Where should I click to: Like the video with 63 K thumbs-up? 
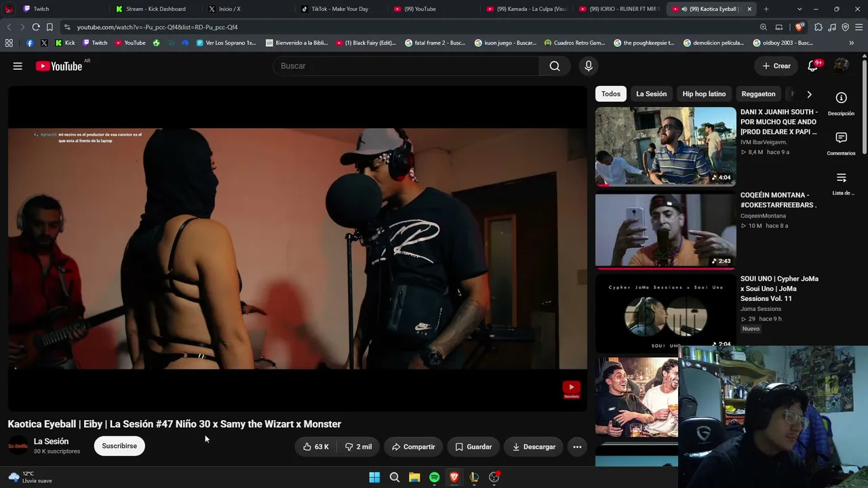point(316,447)
